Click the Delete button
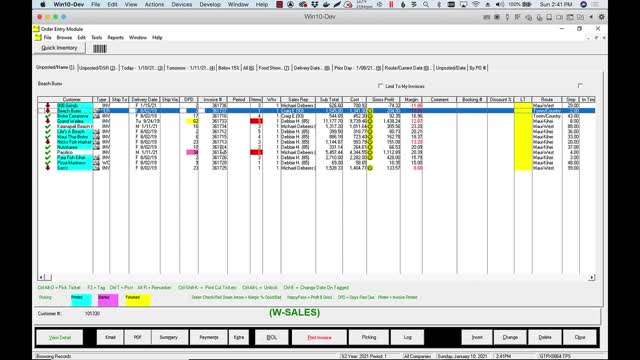 tap(545, 338)
